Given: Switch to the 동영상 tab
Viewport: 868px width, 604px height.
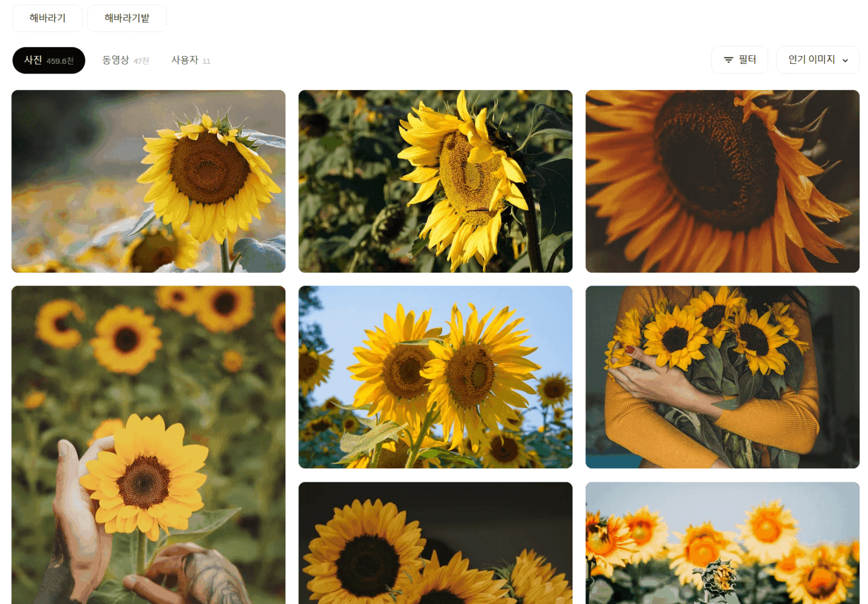Looking at the screenshot, I should [125, 60].
